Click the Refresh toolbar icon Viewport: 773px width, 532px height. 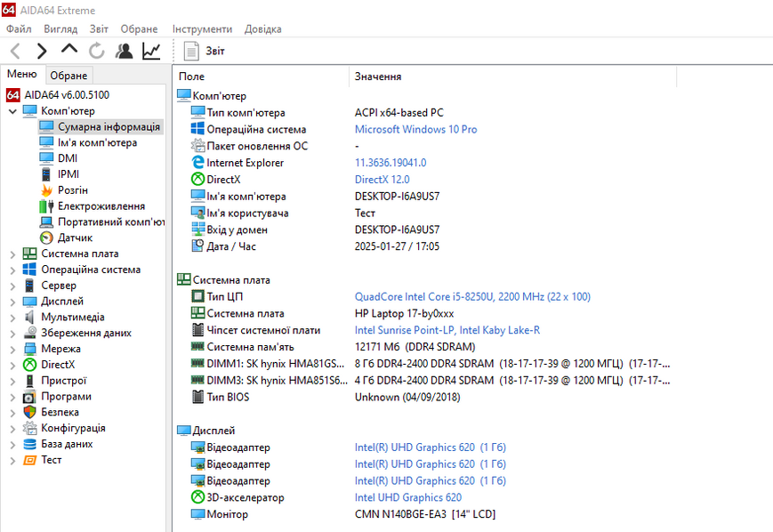point(97,51)
